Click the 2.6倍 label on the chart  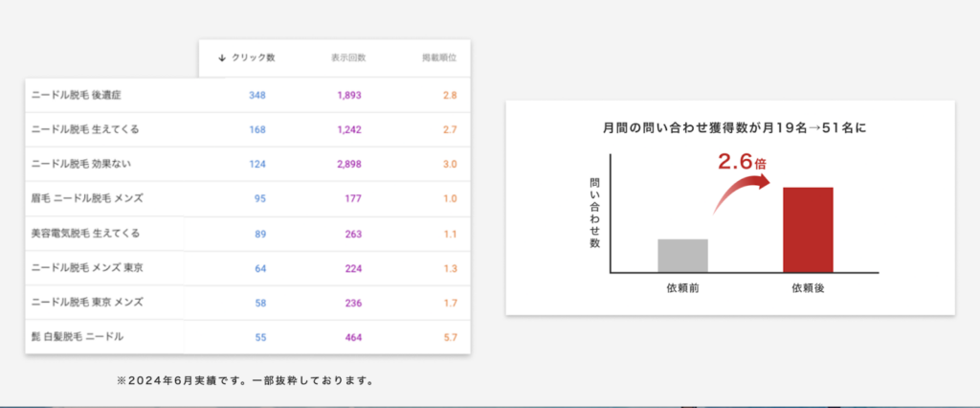pyautogui.click(x=742, y=162)
